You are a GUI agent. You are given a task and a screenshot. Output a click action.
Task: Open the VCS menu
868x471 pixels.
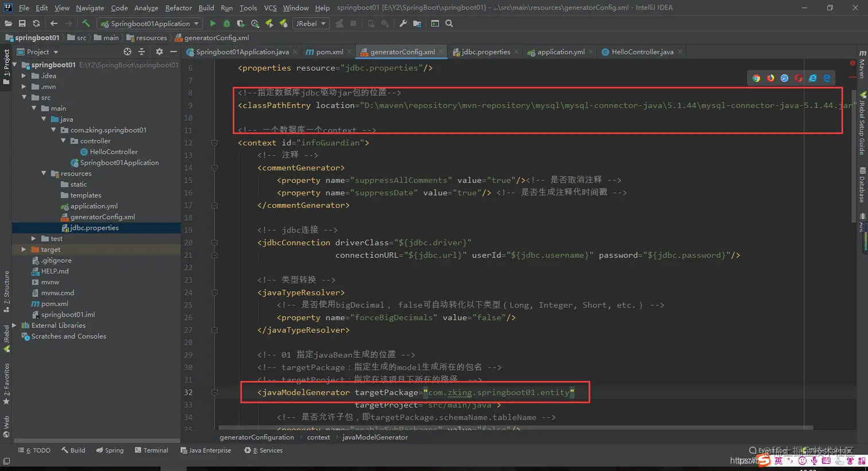(x=270, y=8)
